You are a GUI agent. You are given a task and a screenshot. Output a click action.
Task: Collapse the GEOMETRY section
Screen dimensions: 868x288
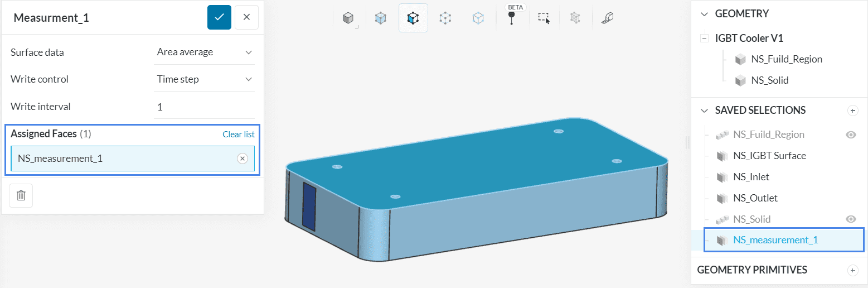[x=705, y=14]
